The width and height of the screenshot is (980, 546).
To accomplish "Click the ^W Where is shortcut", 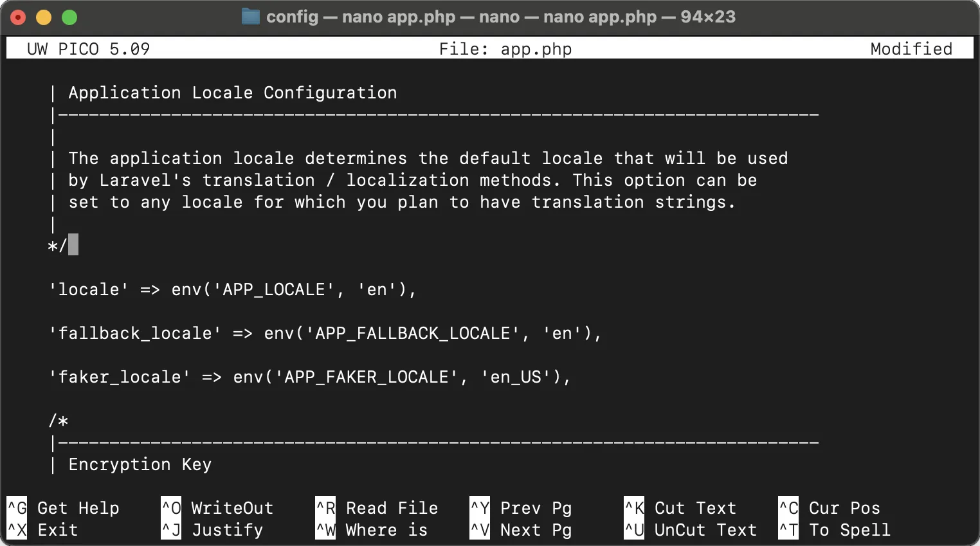I will tap(372, 530).
